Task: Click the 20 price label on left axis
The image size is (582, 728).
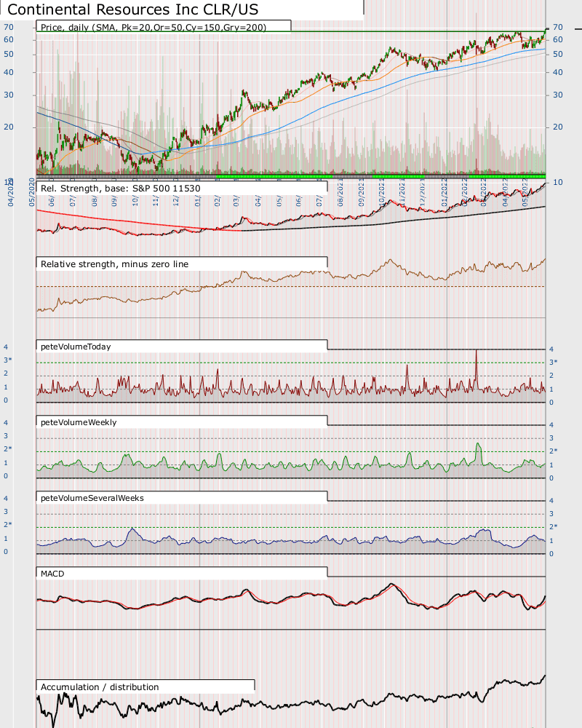Action: pos(9,127)
